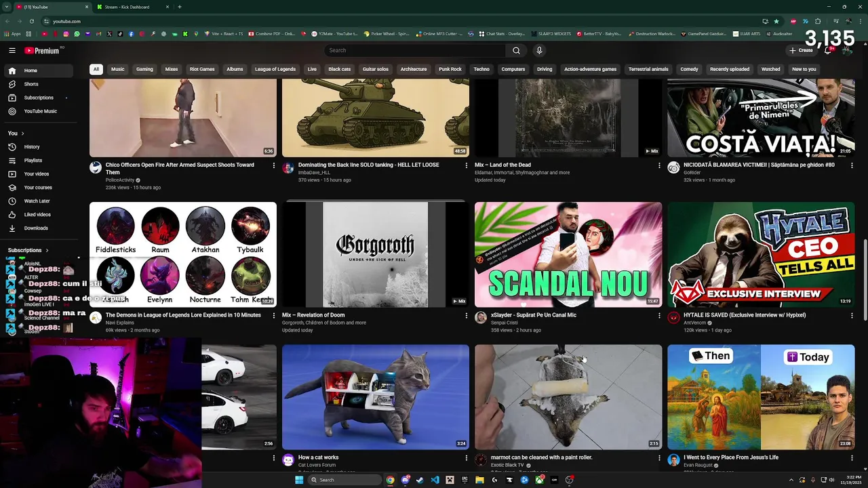Image resolution: width=868 pixels, height=488 pixels.
Task: Open Shorts in the sidebar
Action: click(x=38, y=84)
